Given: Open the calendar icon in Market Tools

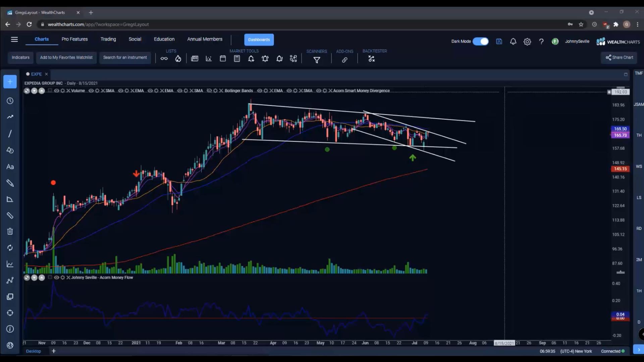Looking at the screenshot, I should click(223, 59).
